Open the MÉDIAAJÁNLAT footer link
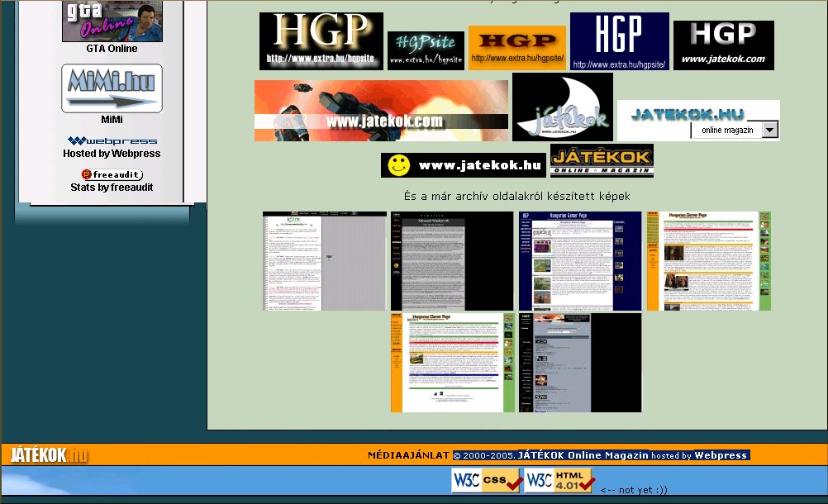828x504 pixels. 409,455
